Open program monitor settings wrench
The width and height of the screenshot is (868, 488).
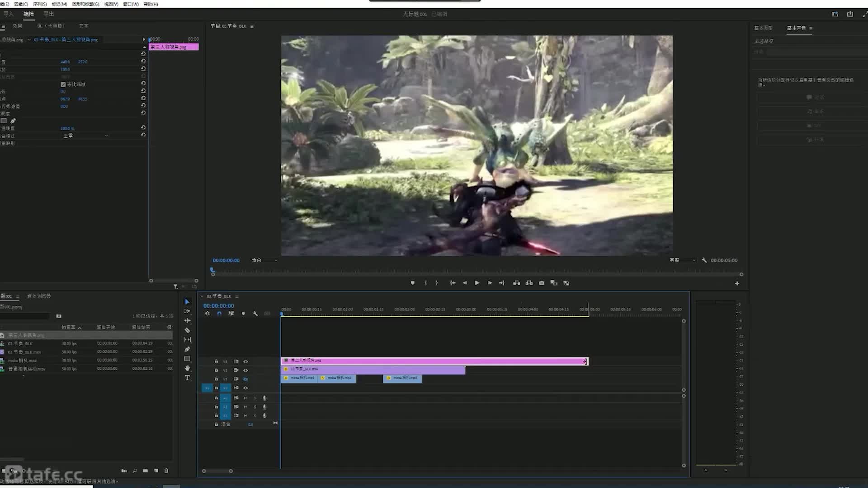[x=704, y=260]
